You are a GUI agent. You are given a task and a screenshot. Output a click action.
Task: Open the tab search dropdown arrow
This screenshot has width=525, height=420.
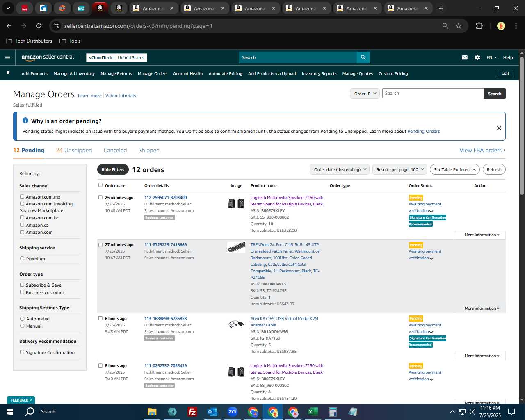click(x=8, y=8)
